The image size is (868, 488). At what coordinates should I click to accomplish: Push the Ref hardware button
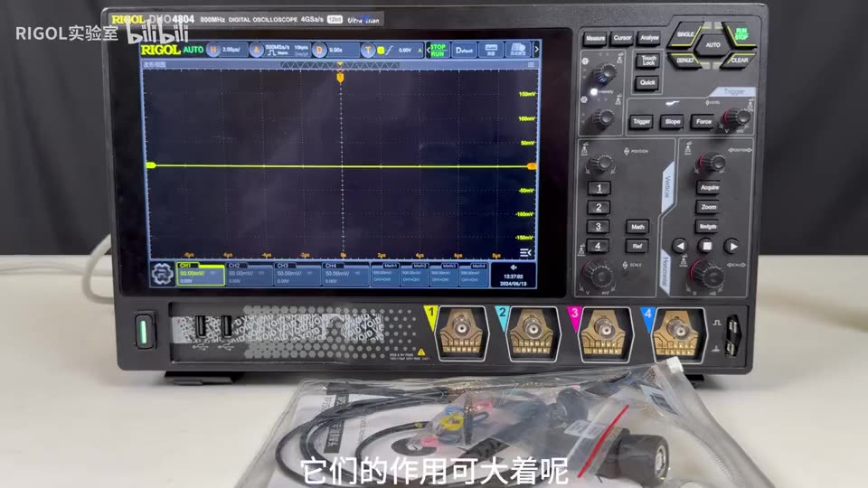637,246
